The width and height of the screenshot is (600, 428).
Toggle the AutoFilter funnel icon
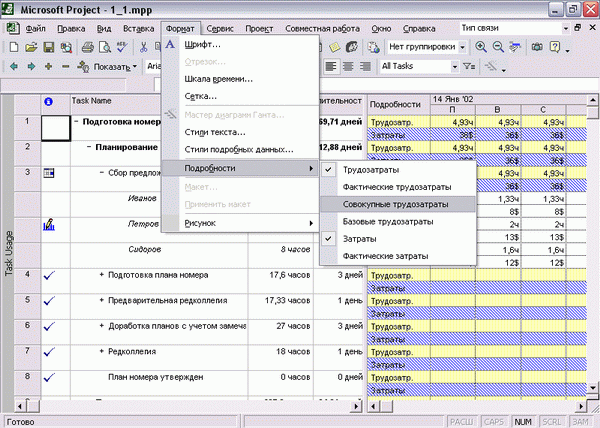click(x=469, y=66)
